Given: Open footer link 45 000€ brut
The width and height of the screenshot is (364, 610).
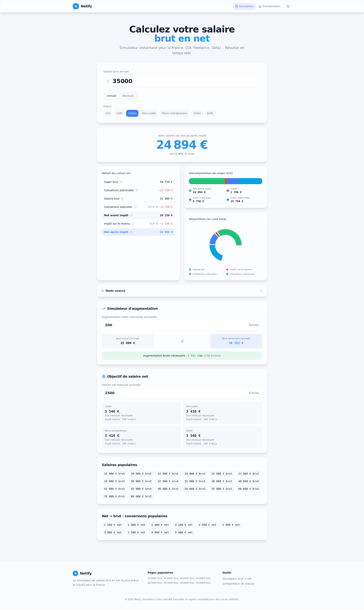Looking at the screenshot, I should (x=171, y=583).
